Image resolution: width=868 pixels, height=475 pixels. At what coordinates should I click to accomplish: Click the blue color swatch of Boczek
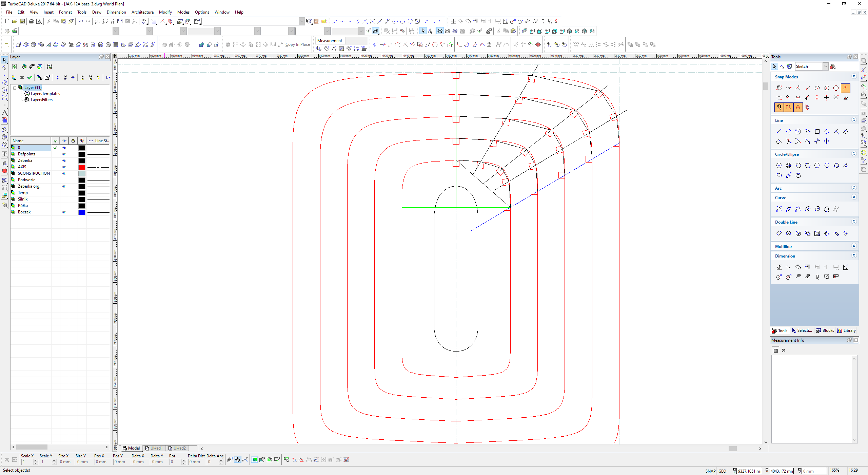82,212
